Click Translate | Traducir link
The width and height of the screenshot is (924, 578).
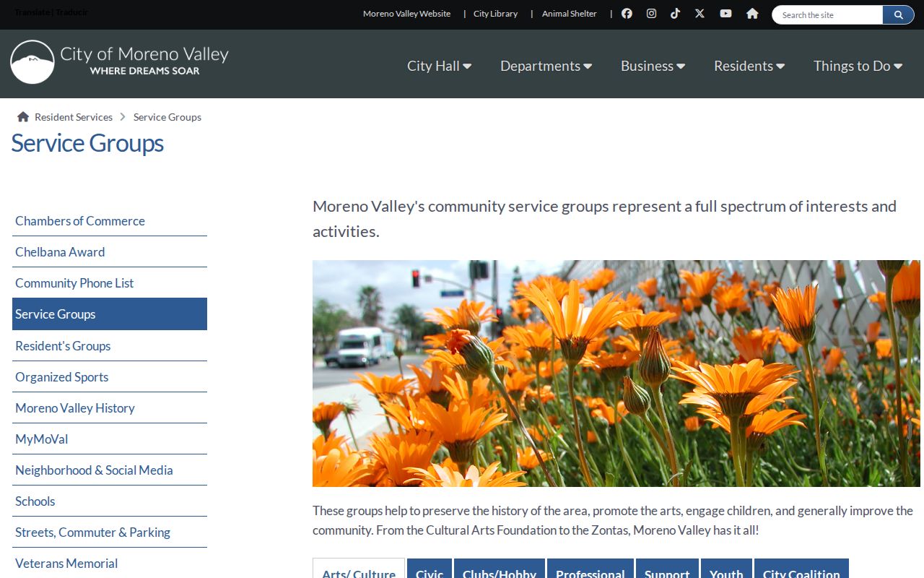51,12
